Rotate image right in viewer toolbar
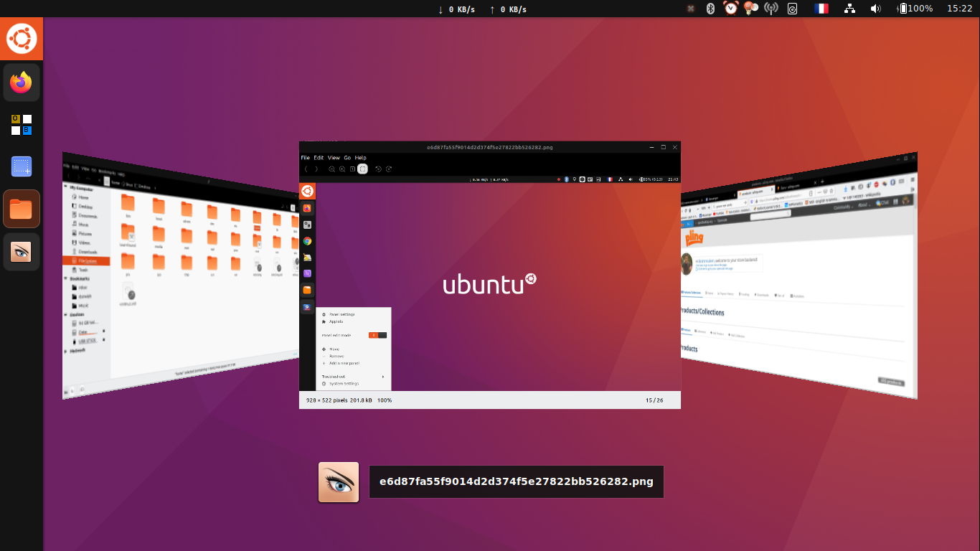The image size is (980, 551). pos(389,169)
